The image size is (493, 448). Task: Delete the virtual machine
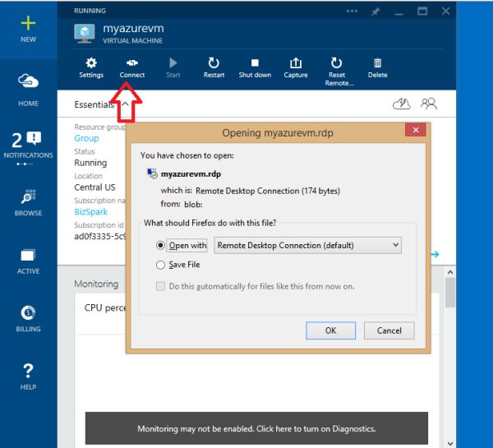point(378,68)
